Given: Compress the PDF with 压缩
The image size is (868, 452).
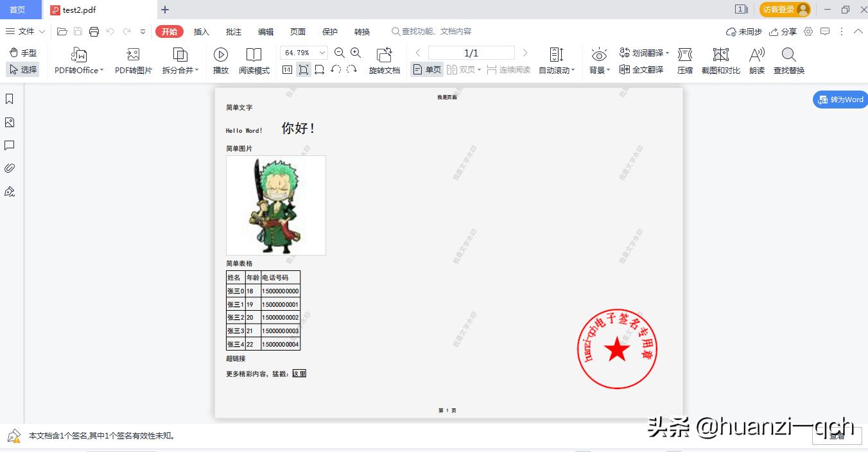Looking at the screenshot, I should pyautogui.click(x=684, y=61).
